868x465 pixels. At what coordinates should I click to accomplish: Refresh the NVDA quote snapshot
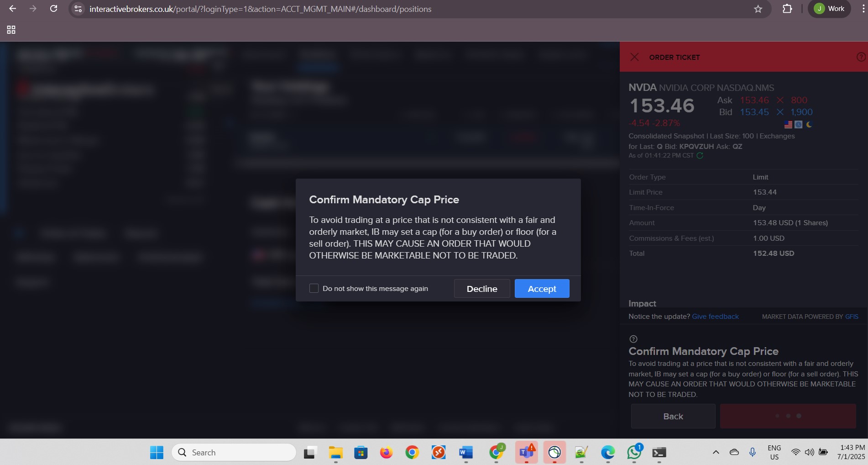click(700, 155)
